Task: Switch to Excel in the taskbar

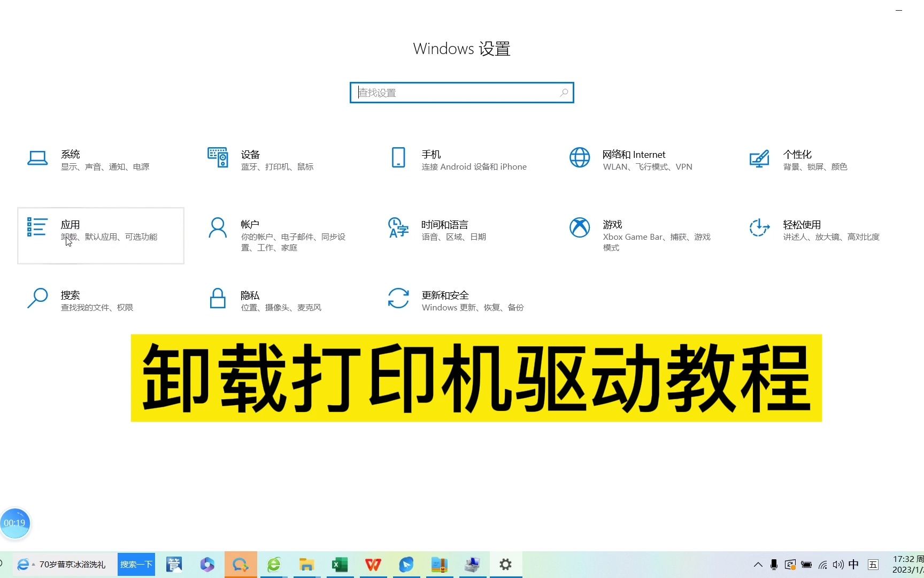Action: point(340,565)
